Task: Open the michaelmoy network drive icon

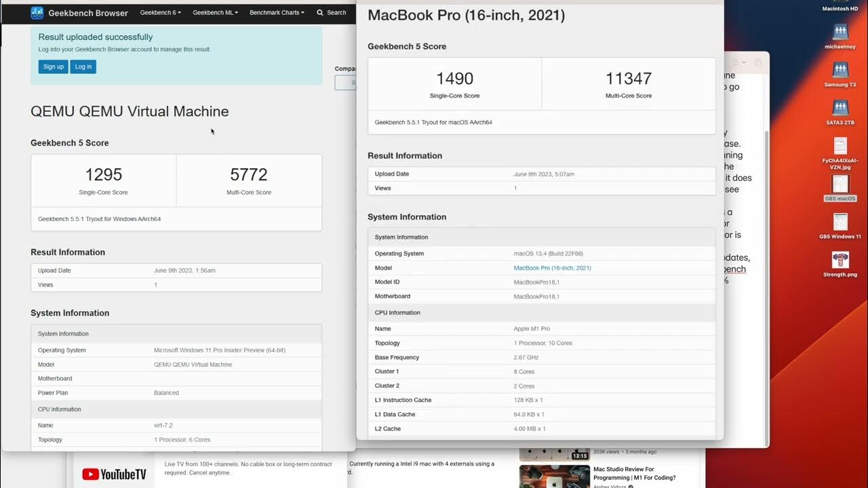Action: 840,32
